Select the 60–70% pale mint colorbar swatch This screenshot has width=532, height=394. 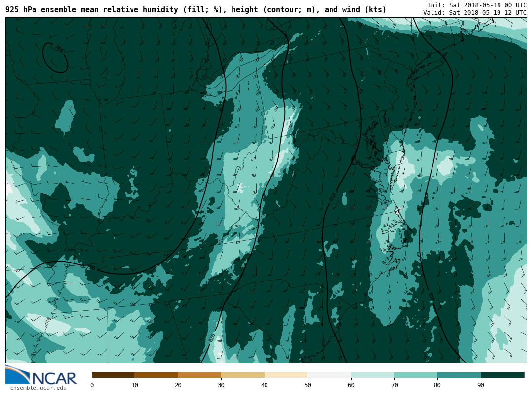coord(372,375)
